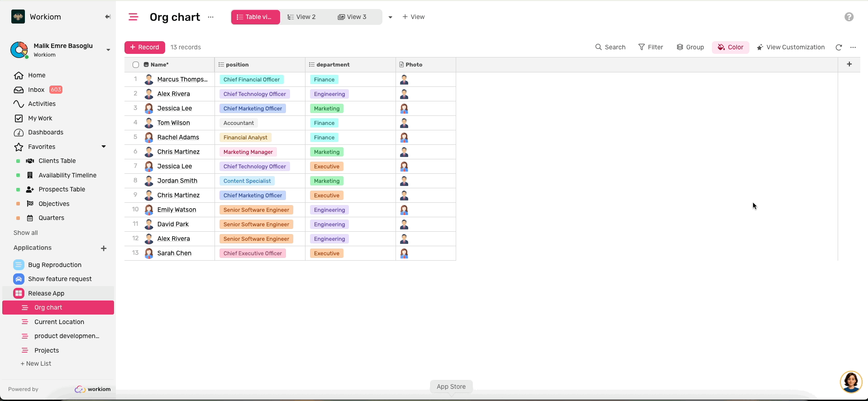The width and height of the screenshot is (868, 401).
Task: Expand the user account dropdown arrow
Action: [x=108, y=50]
